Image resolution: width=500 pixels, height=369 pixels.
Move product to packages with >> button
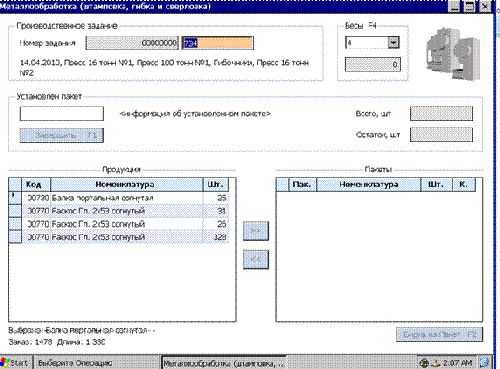coord(256,231)
